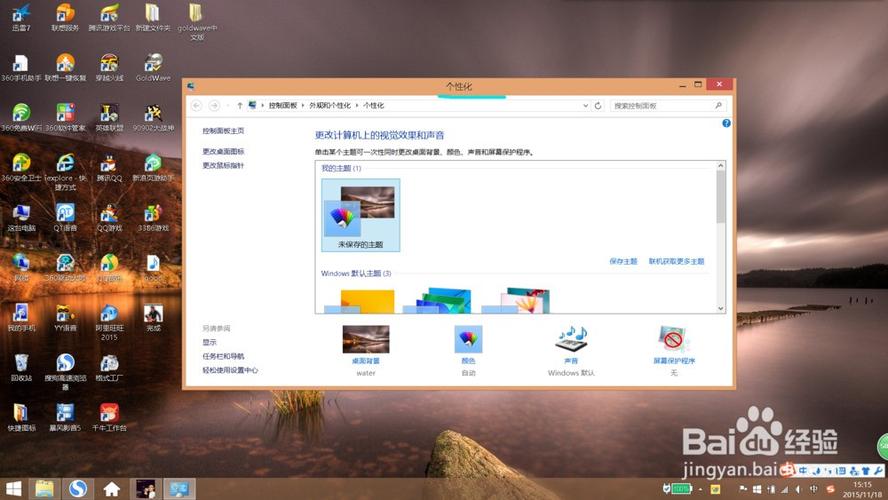This screenshot has height=500, width=888.
Task: Open 更改鼠标指针 link
Action: tap(223, 165)
